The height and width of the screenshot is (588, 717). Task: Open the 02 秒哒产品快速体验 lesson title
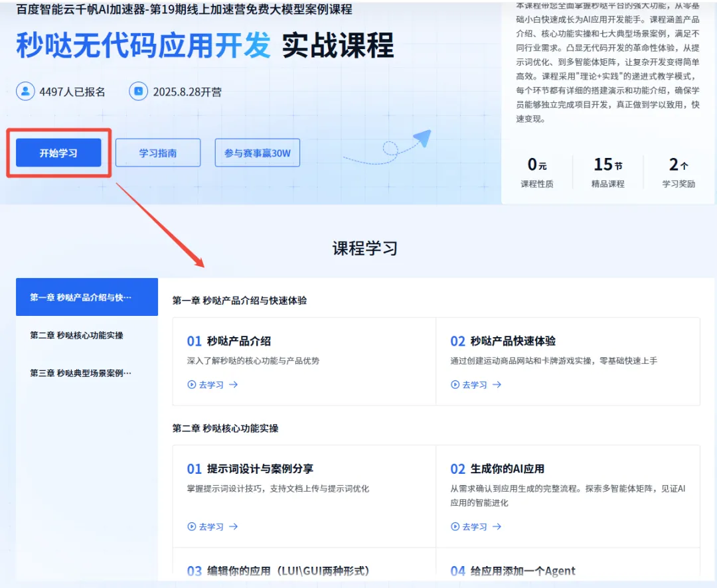(x=503, y=341)
